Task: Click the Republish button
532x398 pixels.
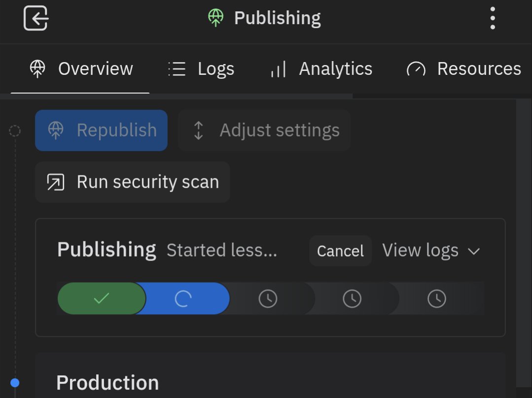Action: [101, 130]
